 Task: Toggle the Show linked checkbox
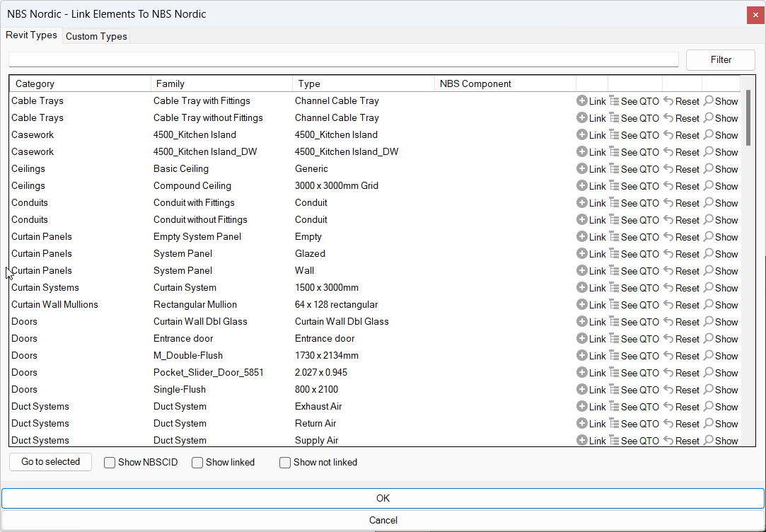click(197, 463)
